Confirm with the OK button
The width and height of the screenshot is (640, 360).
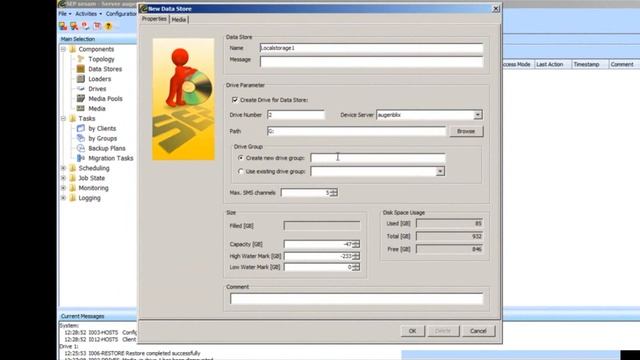(412, 331)
